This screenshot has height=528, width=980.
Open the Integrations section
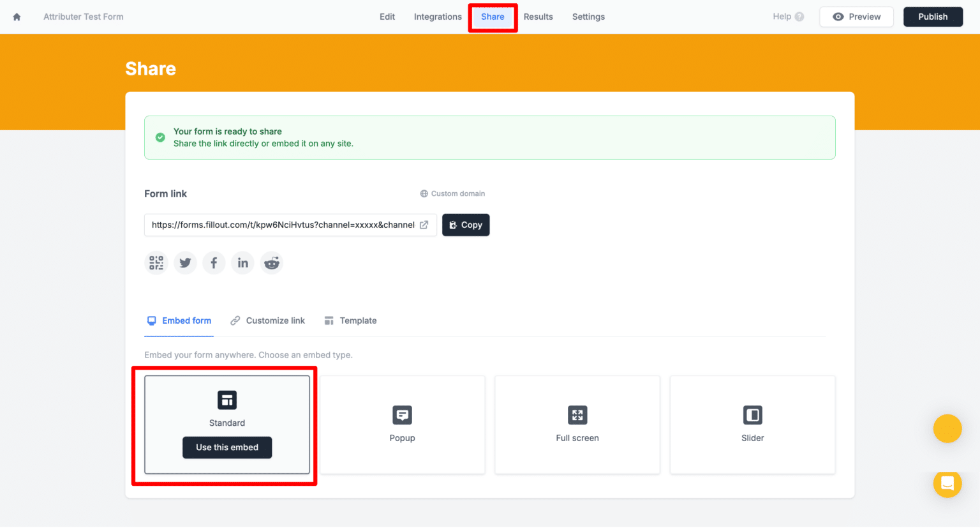point(438,17)
